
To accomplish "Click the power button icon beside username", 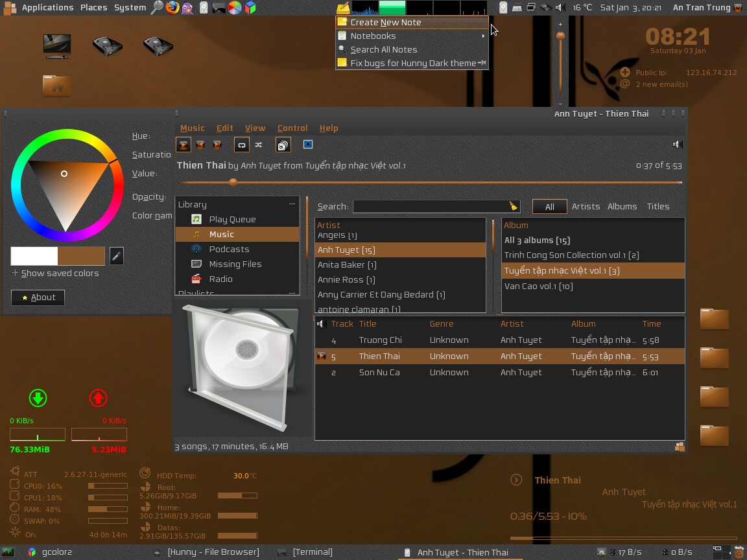I will click(x=739, y=8).
